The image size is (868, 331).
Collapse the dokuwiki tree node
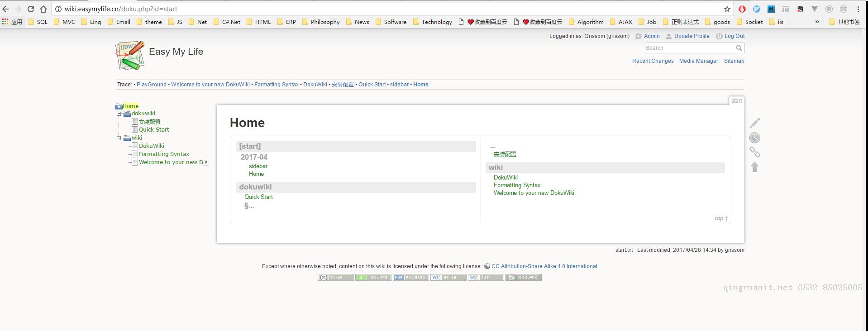coord(119,113)
